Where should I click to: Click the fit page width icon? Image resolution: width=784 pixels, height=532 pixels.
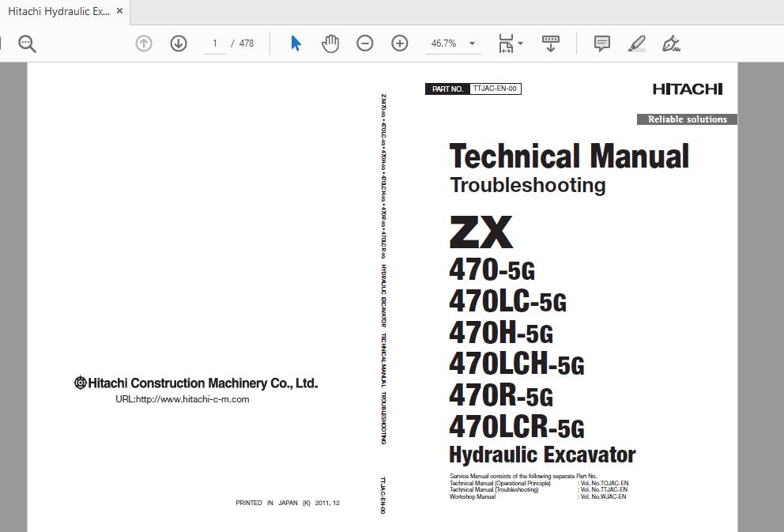click(x=506, y=43)
